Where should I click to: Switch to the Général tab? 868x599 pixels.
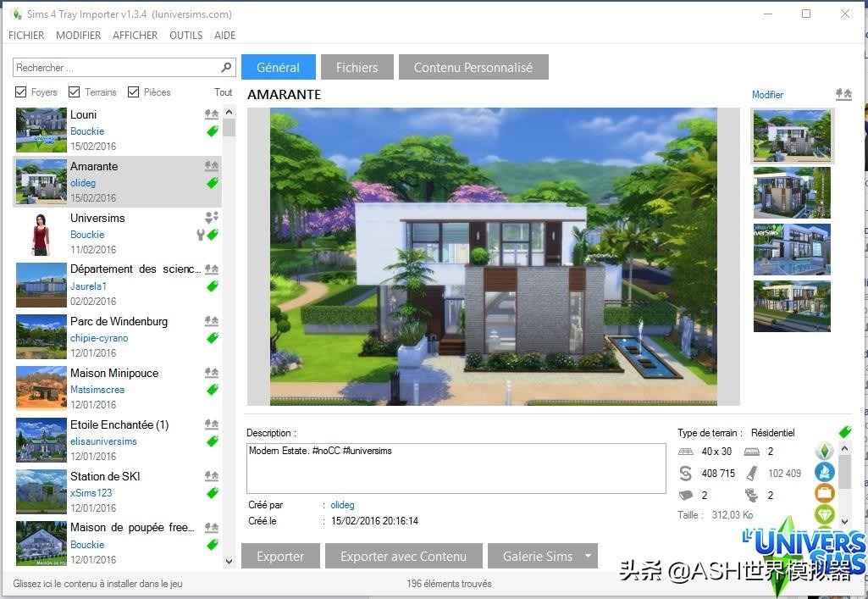pyautogui.click(x=279, y=67)
